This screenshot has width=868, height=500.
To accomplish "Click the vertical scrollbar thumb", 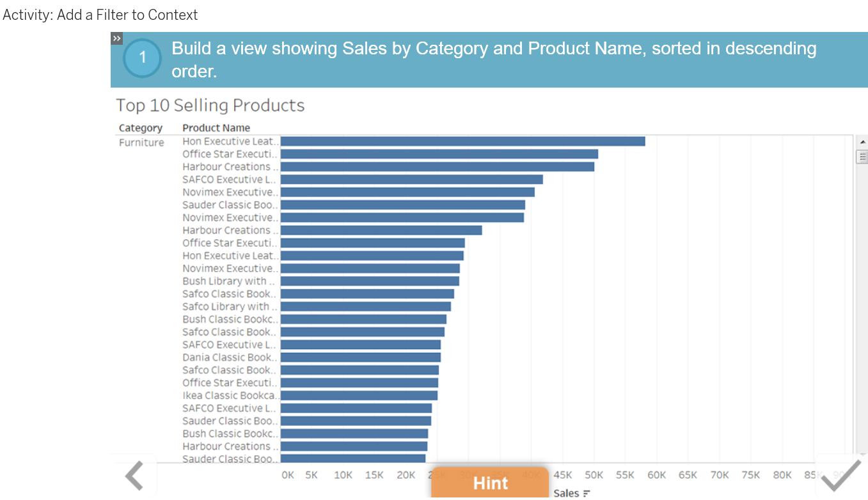I will [862, 157].
